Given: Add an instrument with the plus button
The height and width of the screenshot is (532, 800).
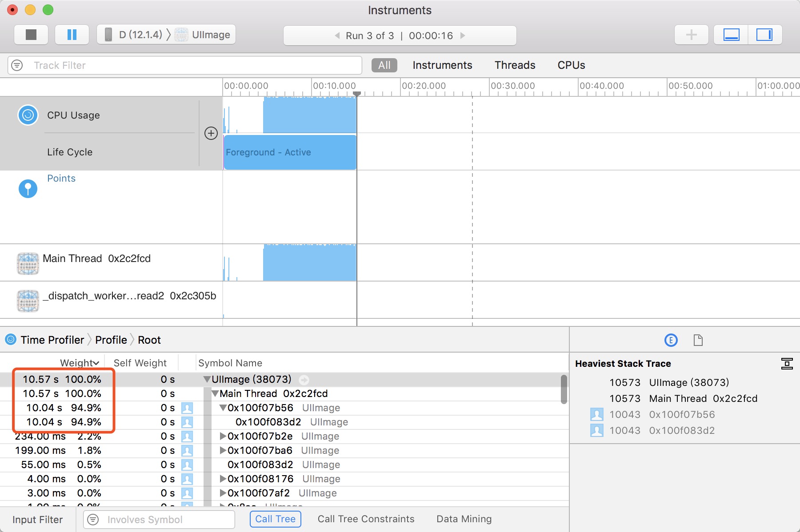Looking at the screenshot, I should pos(691,35).
